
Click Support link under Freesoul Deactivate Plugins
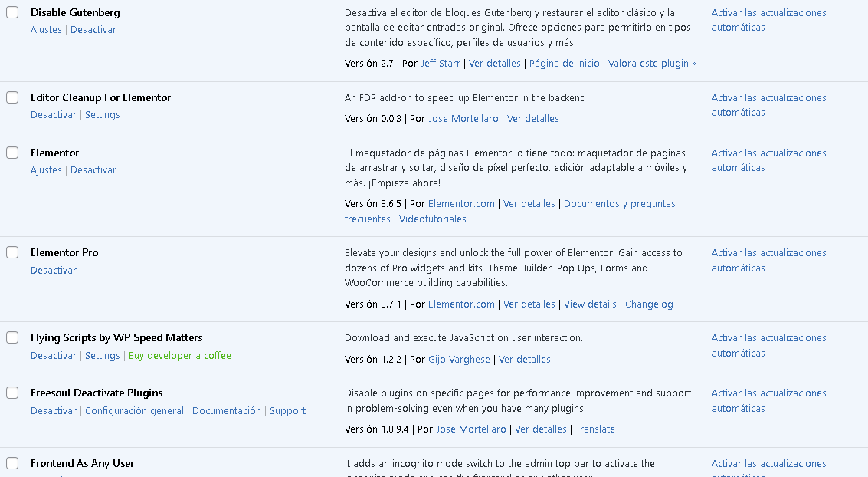[x=287, y=411]
